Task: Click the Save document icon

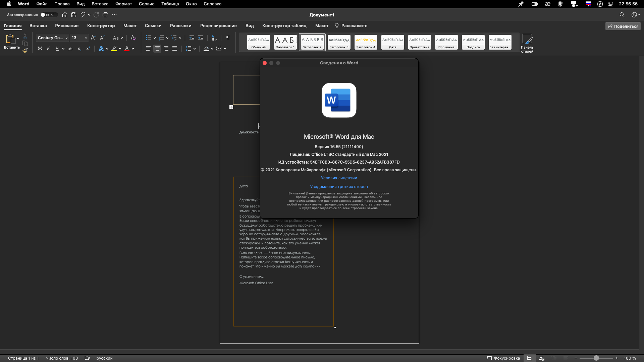Action: (74, 15)
